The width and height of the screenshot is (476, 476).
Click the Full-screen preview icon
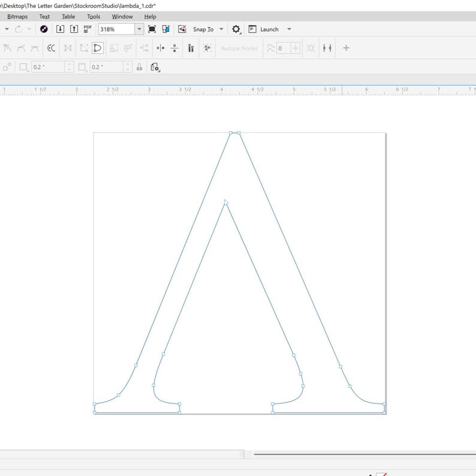[x=152, y=29]
